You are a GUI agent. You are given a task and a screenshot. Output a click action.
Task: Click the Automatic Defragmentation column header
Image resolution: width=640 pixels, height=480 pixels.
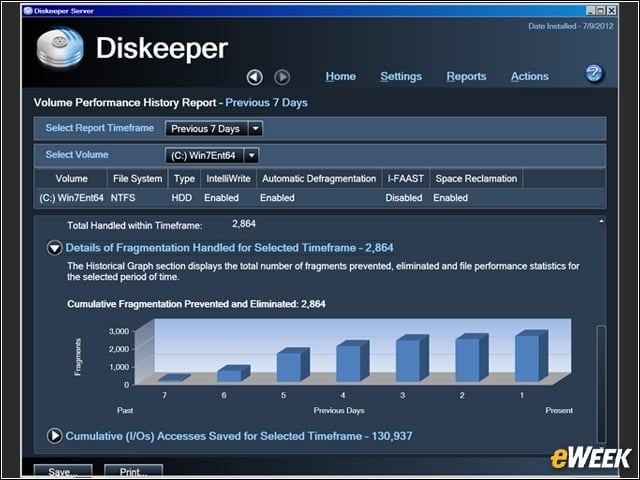coord(319,179)
